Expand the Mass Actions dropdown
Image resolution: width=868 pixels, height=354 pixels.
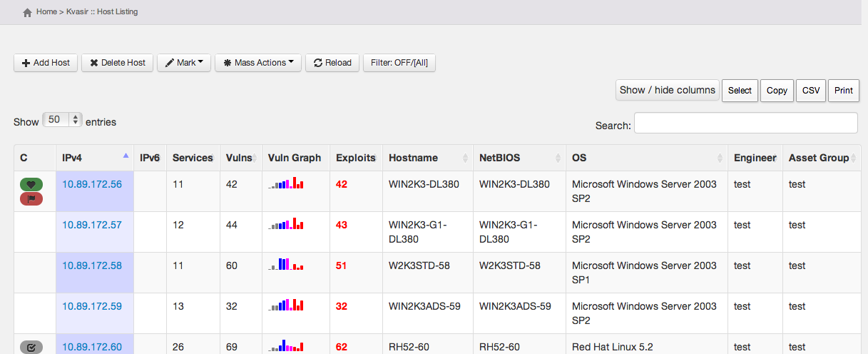click(258, 63)
